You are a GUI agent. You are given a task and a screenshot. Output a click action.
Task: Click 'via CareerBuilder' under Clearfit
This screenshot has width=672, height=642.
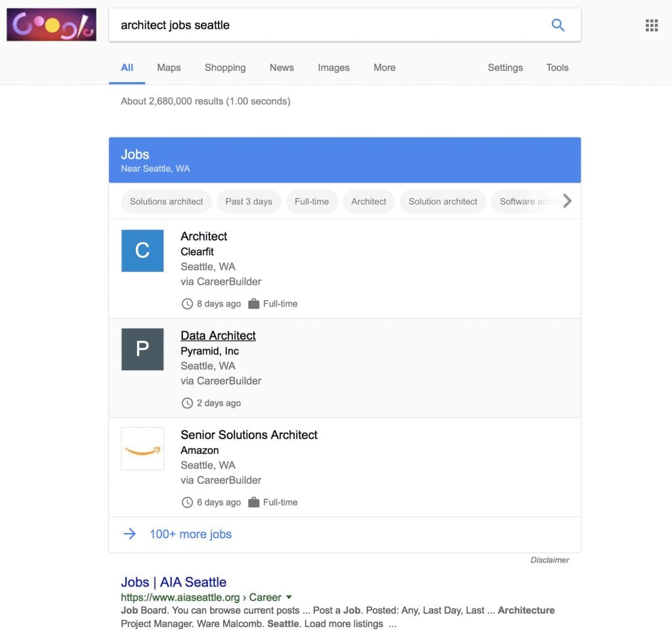tap(220, 282)
